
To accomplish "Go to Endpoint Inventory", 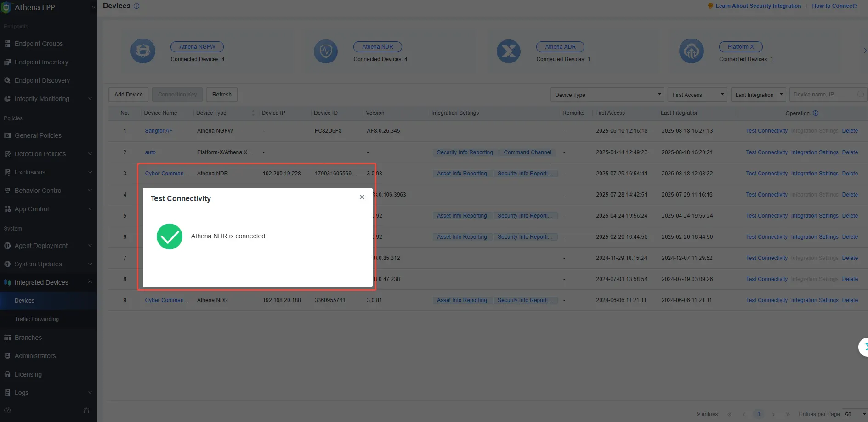I will (41, 62).
